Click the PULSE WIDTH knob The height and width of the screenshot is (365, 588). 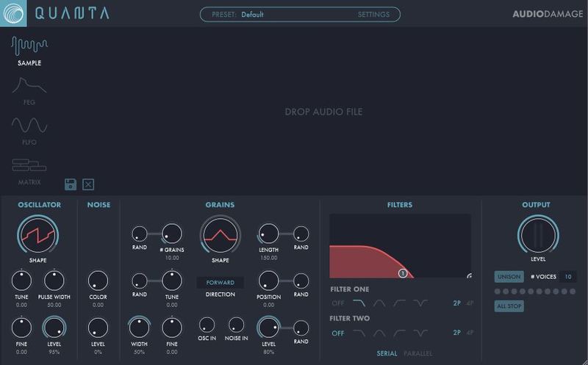coord(54,281)
